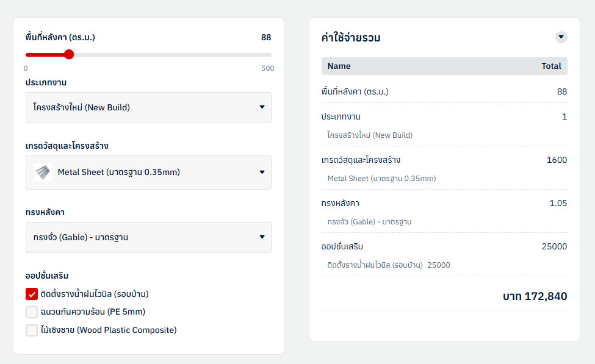
Task: Uncheck ติดตั้งรางน้ำฝนไวนิล (รอบบ้าน) option
Action: pos(32,294)
